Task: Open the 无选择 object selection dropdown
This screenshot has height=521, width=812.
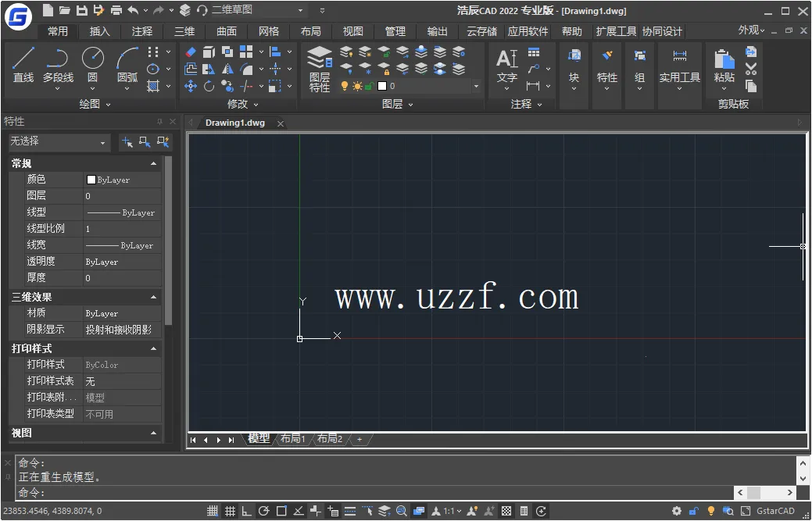Action: pyautogui.click(x=59, y=142)
